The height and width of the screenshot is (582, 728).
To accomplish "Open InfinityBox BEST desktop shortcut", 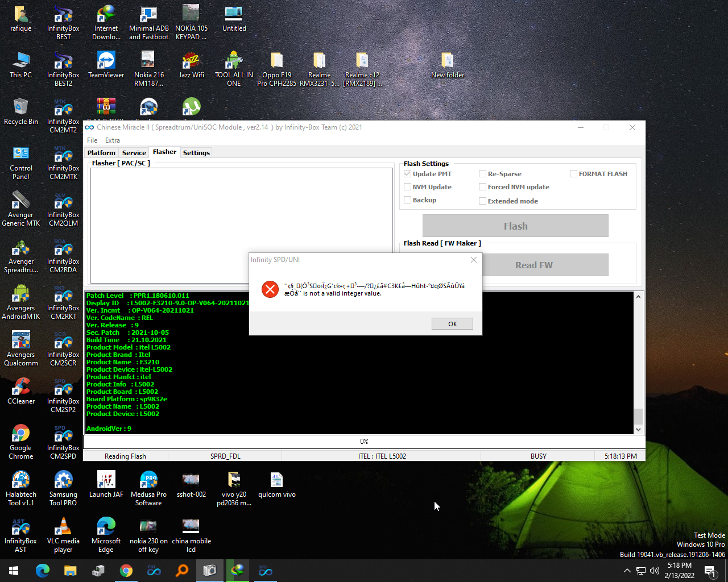I will coord(63,23).
